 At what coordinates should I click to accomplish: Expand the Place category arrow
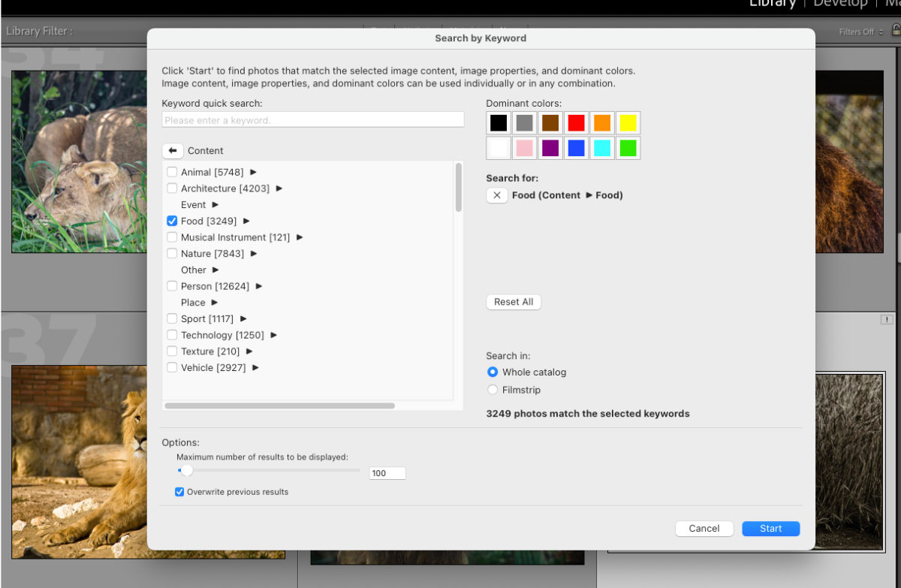coord(214,303)
